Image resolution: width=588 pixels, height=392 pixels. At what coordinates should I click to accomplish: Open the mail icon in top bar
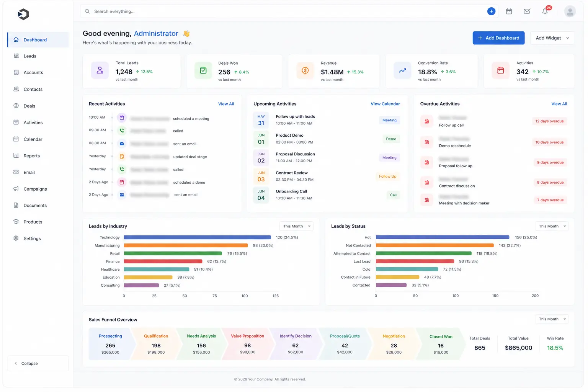[x=527, y=11]
